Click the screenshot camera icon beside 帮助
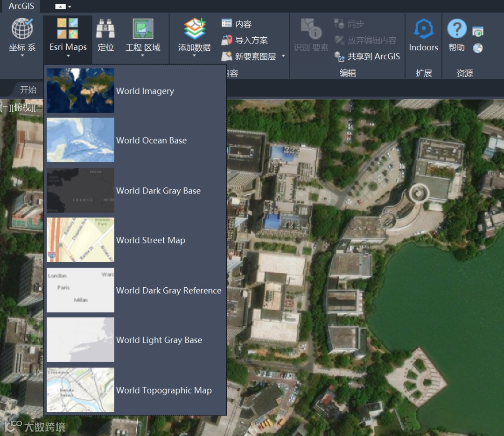This screenshot has height=436, width=504. (x=478, y=32)
